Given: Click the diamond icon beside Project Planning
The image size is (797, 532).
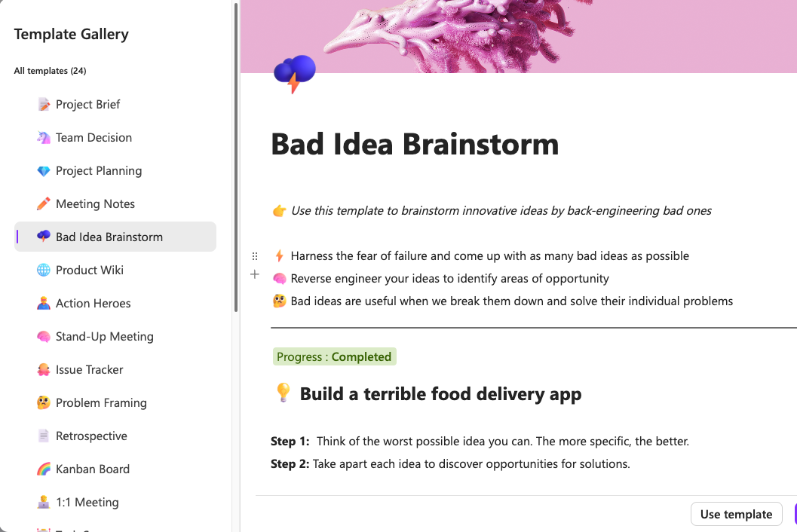Looking at the screenshot, I should pos(44,171).
